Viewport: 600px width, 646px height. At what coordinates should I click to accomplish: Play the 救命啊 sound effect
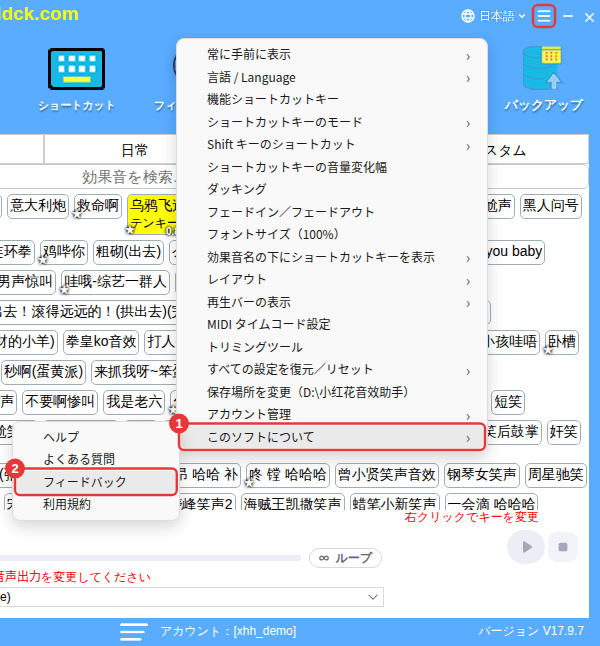coord(98,206)
